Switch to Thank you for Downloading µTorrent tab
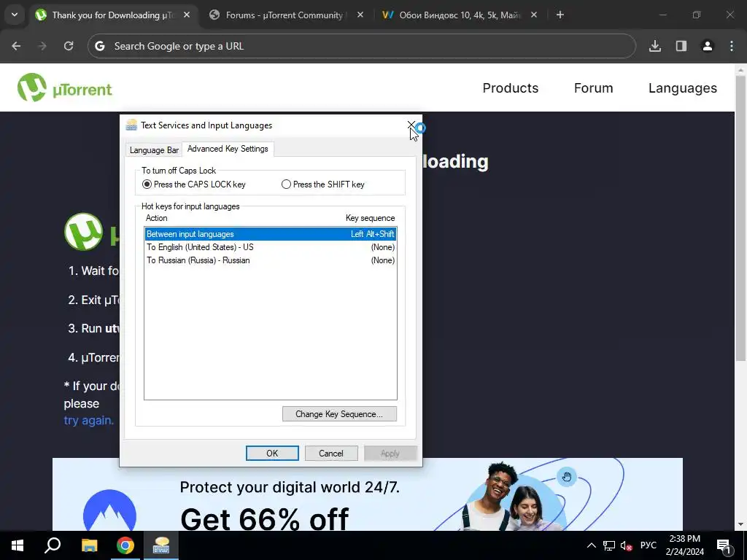 [113, 15]
